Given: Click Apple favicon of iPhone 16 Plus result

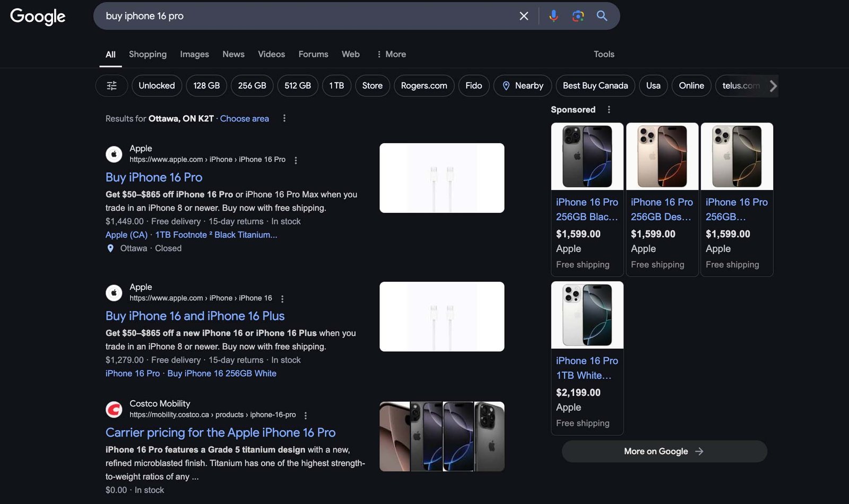Looking at the screenshot, I should (x=114, y=293).
